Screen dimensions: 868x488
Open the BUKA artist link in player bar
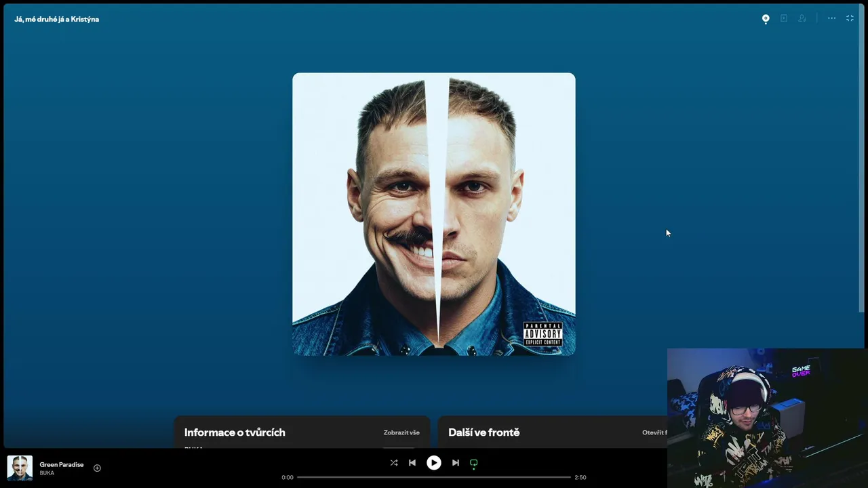(x=47, y=473)
